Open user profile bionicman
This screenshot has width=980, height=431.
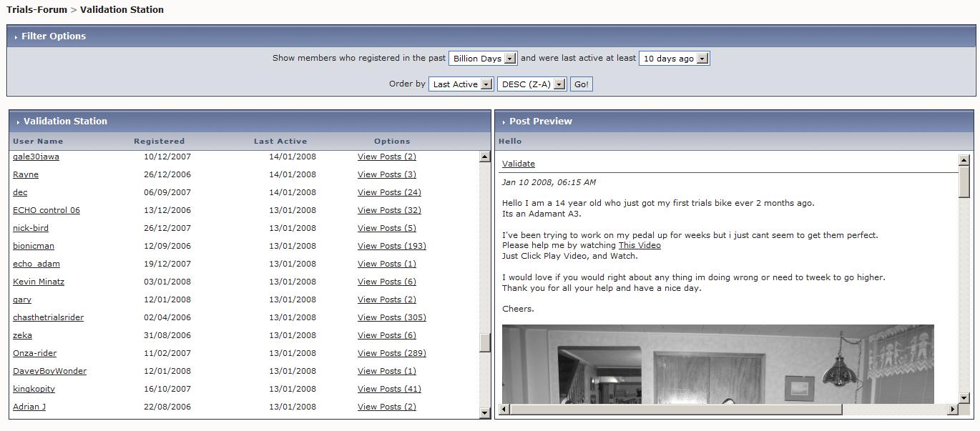coord(34,246)
